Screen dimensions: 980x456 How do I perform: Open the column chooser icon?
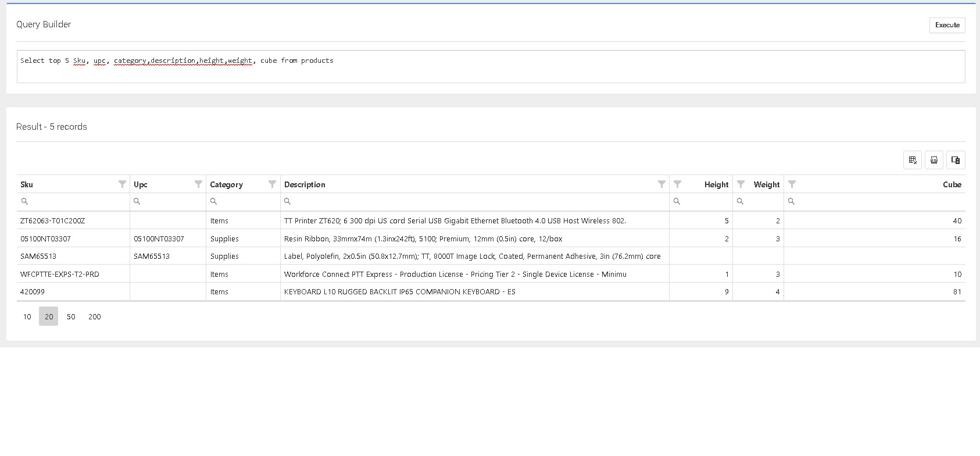(956, 160)
